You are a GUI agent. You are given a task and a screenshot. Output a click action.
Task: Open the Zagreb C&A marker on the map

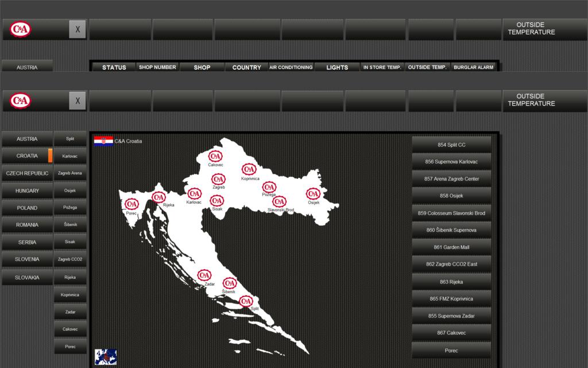[x=218, y=179]
